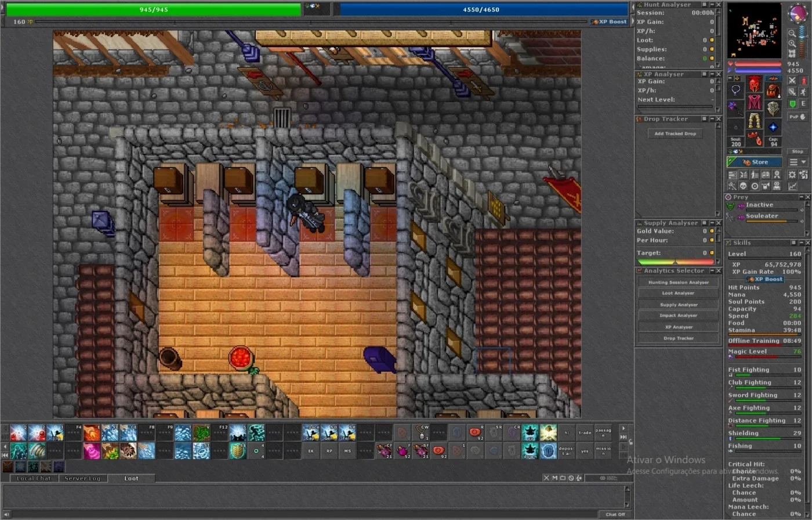The height and width of the screenshot is (520, 812).
Task: Toggle Chat Off button
Action: [x=615, y=514]
